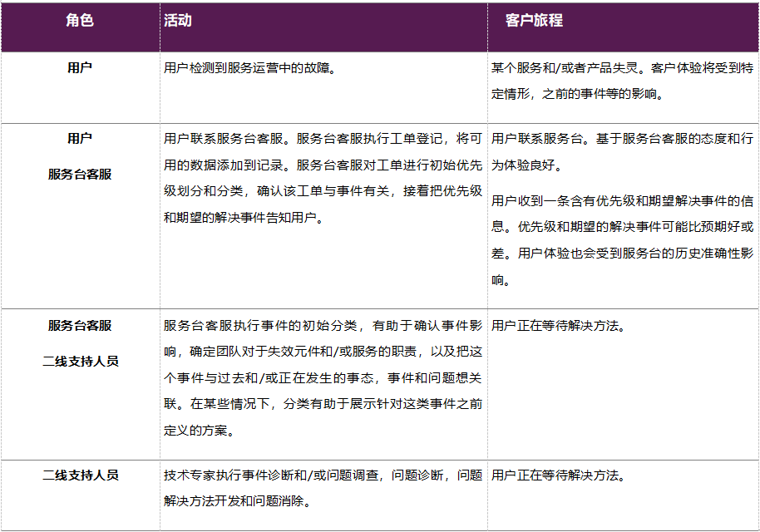The height and width of the screenshot is (532, 760).
Task: Click the sentence starting 某个服务和/或者产品失灵
Action: point(622,81)
